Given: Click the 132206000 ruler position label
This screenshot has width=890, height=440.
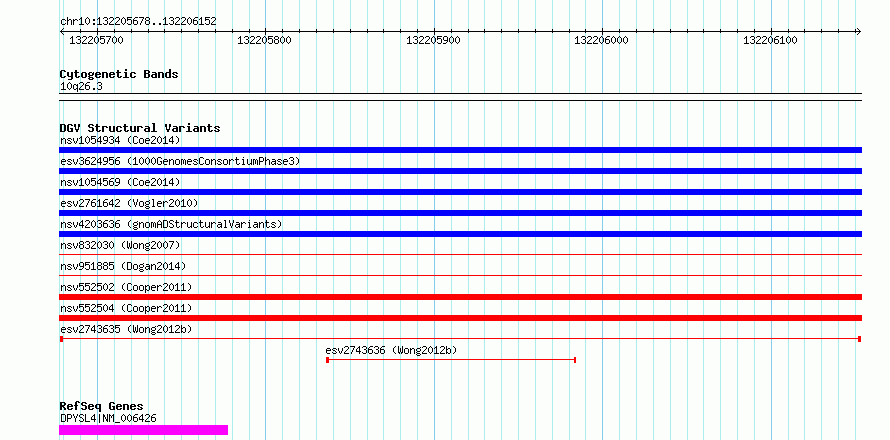Looking at the screenshot, I should 602,40.
